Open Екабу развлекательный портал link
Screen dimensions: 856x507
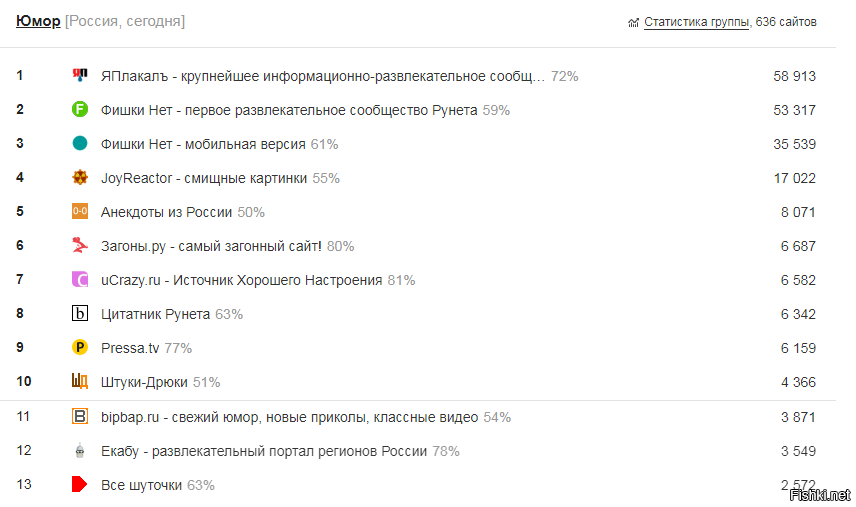point(264,451)
